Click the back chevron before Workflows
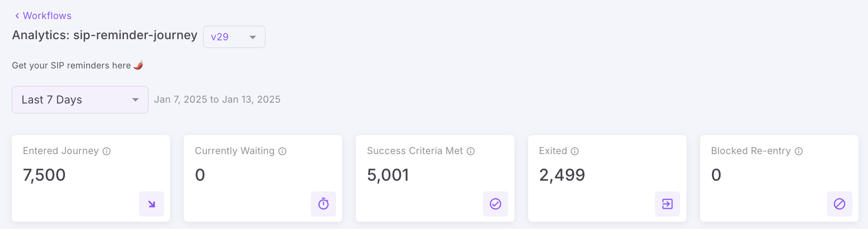Screen dimensions: 868x229 tap(17, 16)
